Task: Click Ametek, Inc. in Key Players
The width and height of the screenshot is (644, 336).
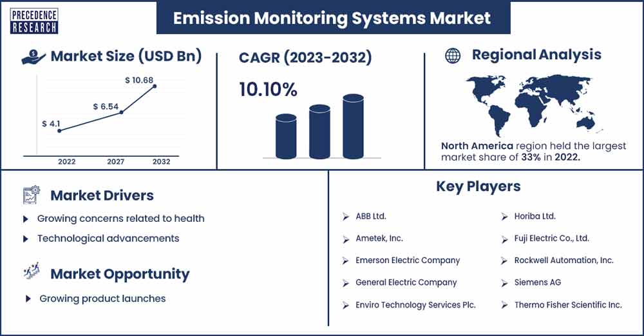Action: [379, 239]
